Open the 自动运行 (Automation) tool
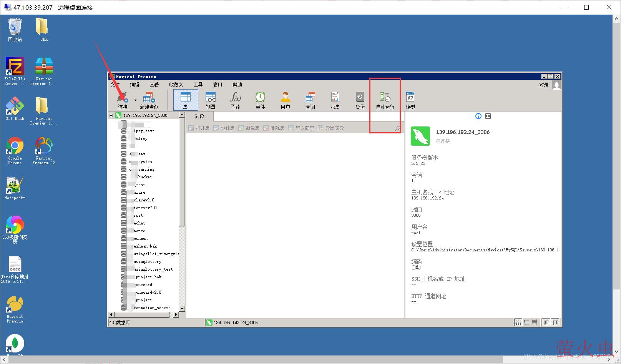This screenshot has height=364, width=621. click(x=385, y=100)
